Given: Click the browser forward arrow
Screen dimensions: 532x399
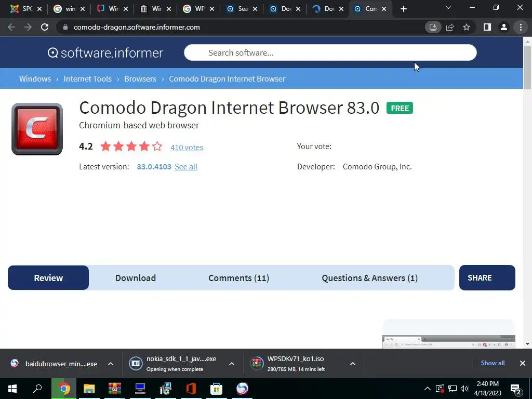Looking at the screenshot, I should [28, 27].
